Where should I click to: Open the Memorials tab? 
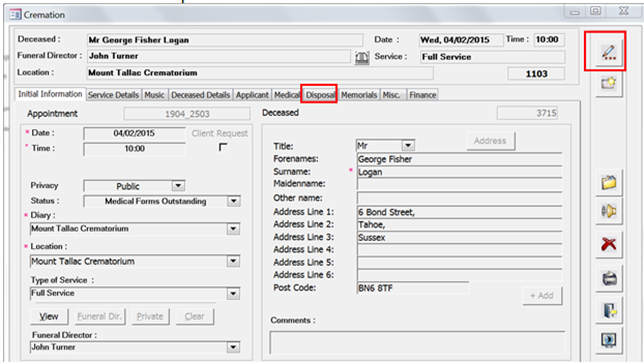pos(359,95)
